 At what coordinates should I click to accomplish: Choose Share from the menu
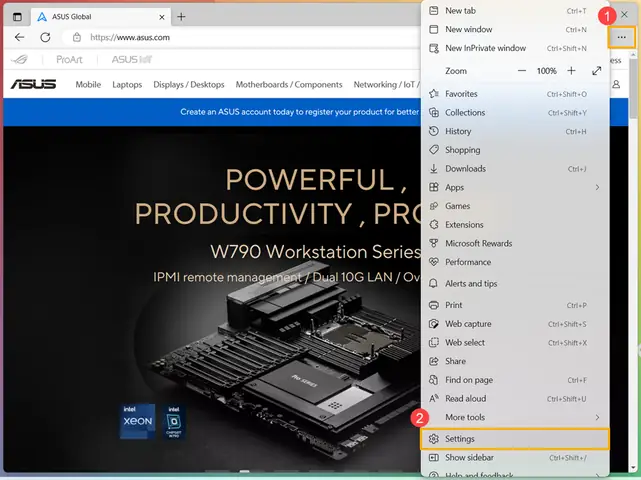pyautogui.click(x=515, y=361)
